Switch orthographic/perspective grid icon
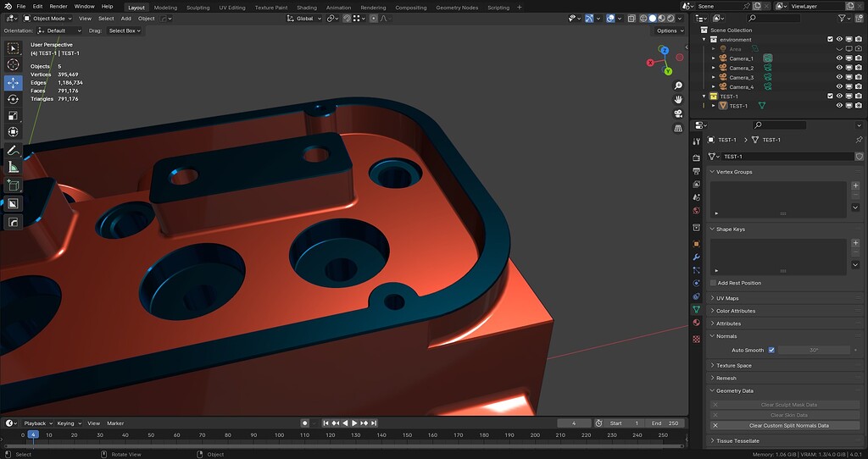Screen dimensions: 868x459 click(677, 128)
